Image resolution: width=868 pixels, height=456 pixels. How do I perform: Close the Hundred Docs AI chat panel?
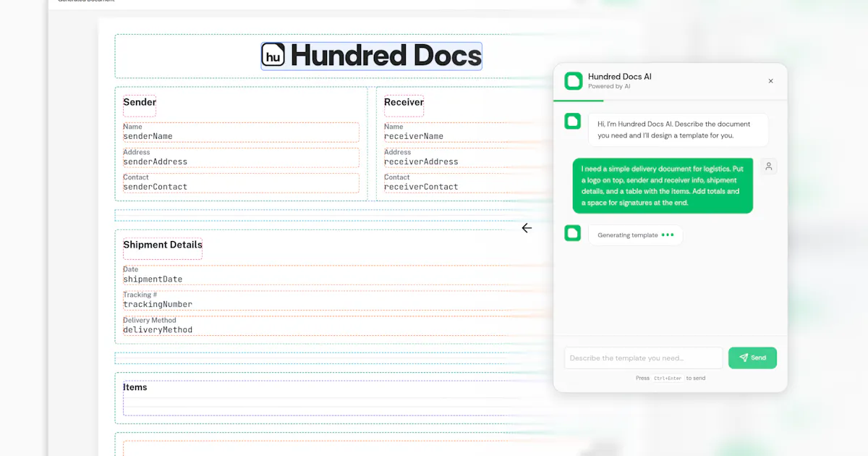point(770,81)
